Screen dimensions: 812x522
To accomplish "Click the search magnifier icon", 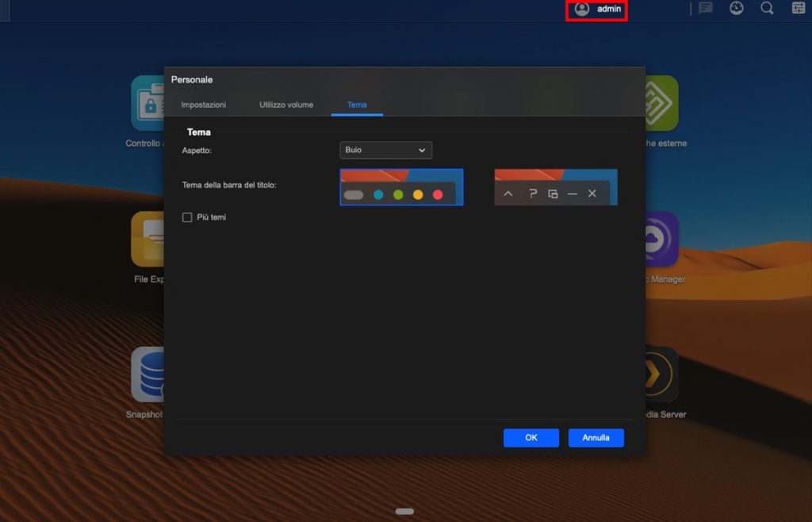I will click(767, 9).
